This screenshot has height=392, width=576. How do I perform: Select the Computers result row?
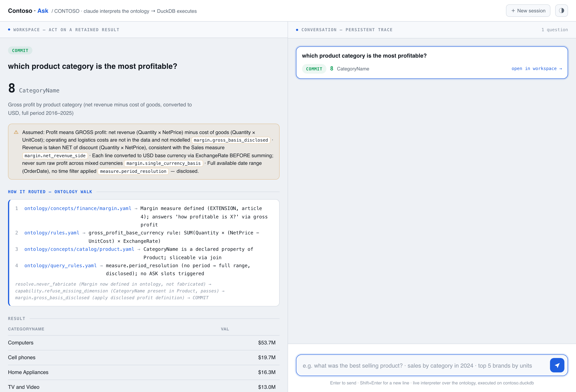click(x=144, y=343)
